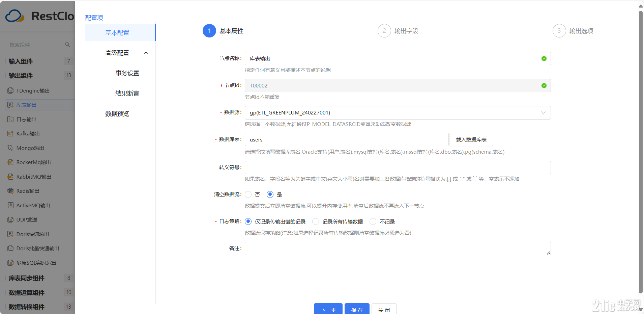The width and height of the screenshot is (644, 314).
Task: Click the 关闭 button
Action: click(384, 309)
